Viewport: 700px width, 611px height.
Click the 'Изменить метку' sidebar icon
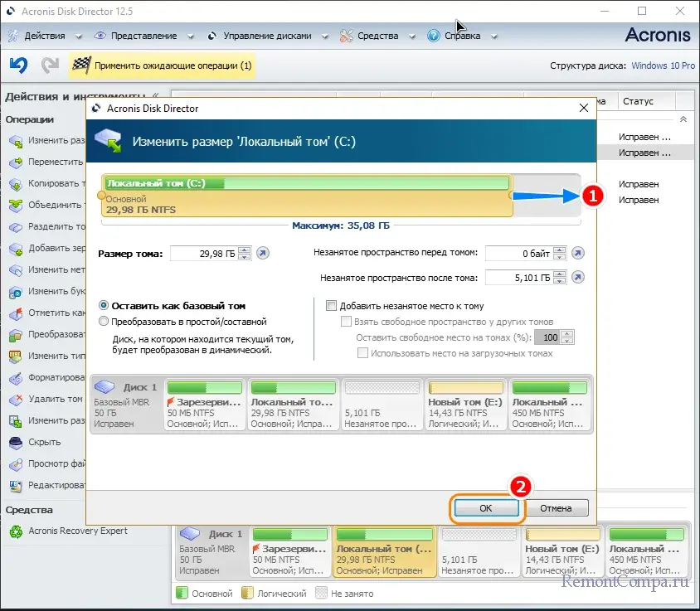pos(16,270)
